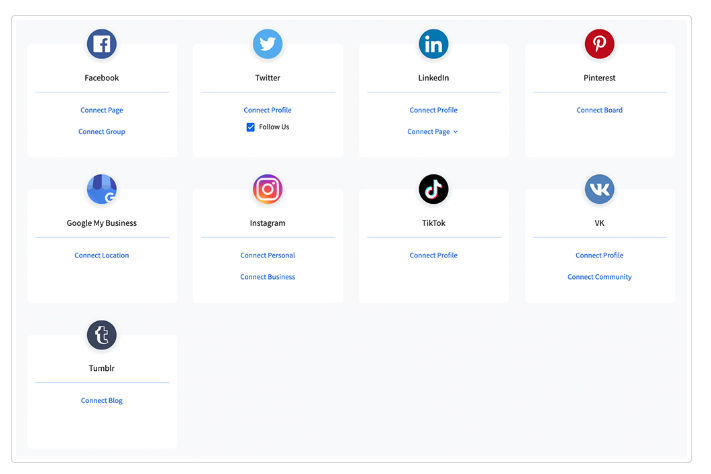Viewport: 711px width, 474px height.
Task: Click the Pinterest logo icon
Action: pyautogui.click(x=599, y=44)
